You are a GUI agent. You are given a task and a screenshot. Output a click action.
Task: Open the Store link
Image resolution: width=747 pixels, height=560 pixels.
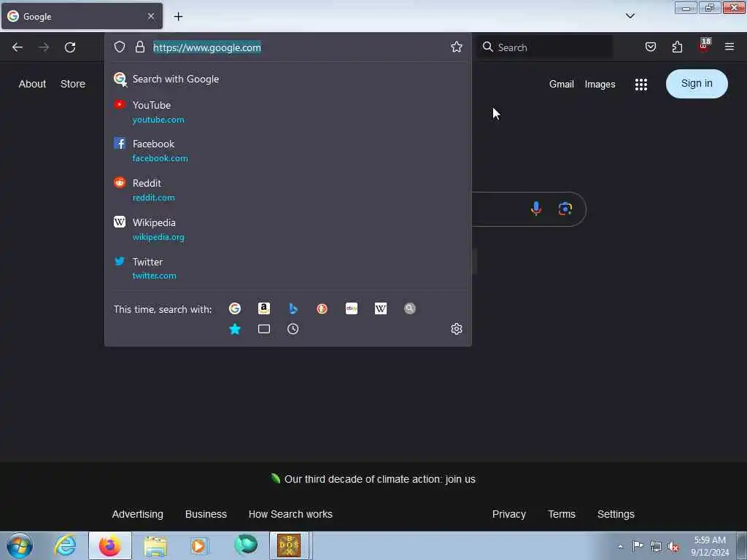(x=73, y=84)
